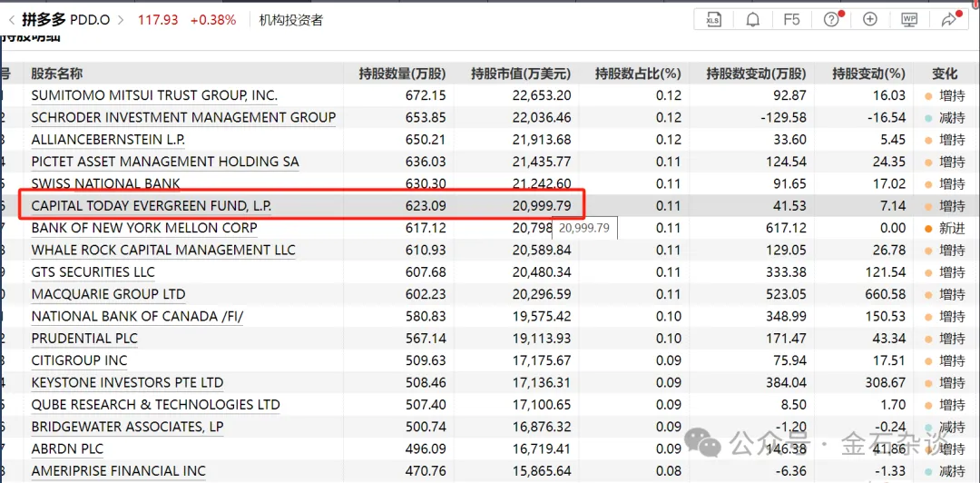Viewport: 980px width, 483px height.
Task: Select the 308.67 change percent cell
Action: pos(883,382)
